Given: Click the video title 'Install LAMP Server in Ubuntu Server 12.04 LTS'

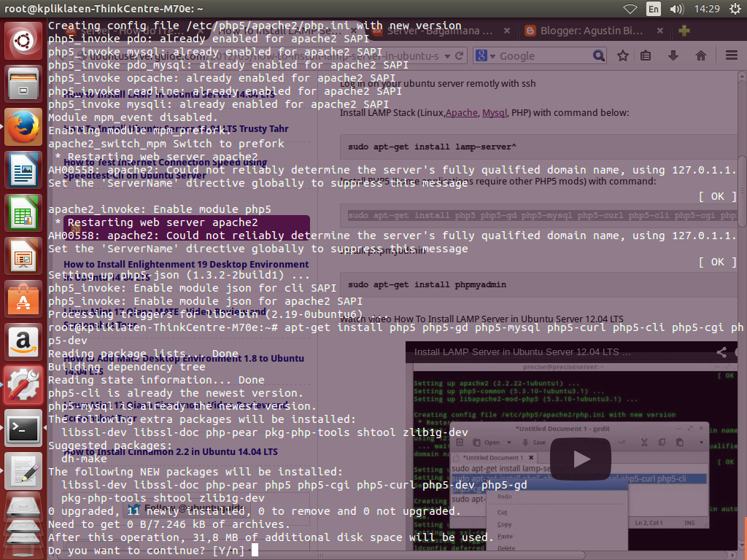Looking at the screenshot, I should [522, 352].
